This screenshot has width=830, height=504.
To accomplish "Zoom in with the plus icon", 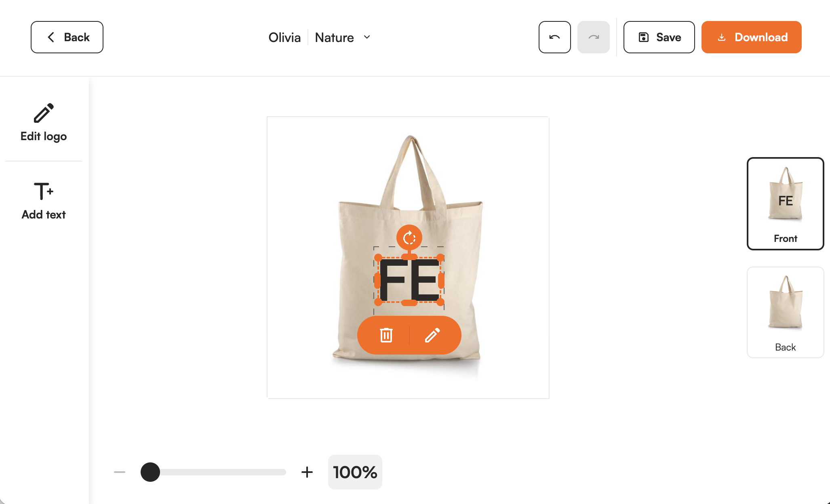I will tap(307, 472).
